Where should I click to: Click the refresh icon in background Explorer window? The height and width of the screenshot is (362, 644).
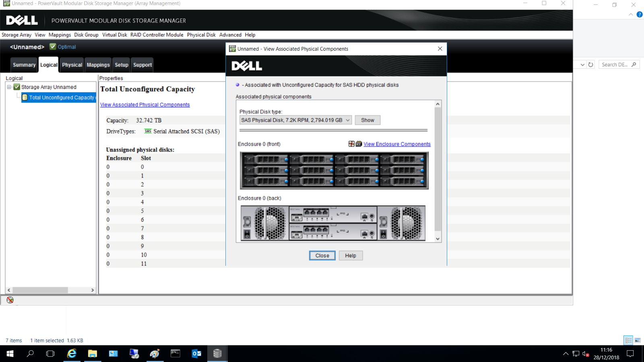point(590,64)
